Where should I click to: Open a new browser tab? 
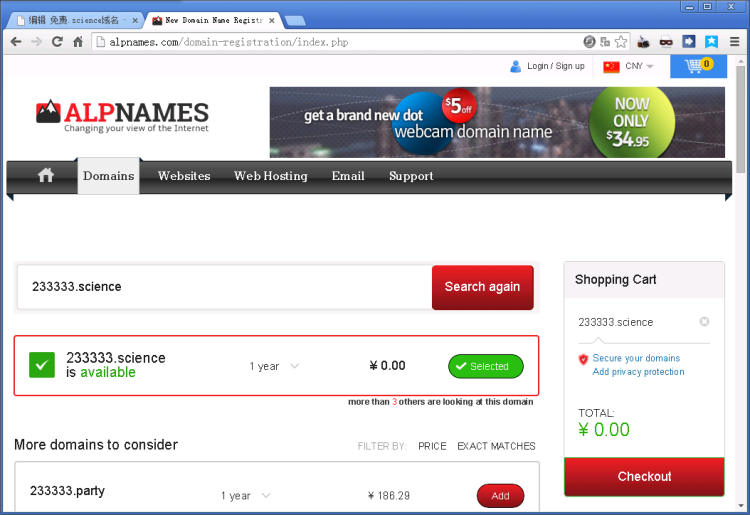click(295, 21)
